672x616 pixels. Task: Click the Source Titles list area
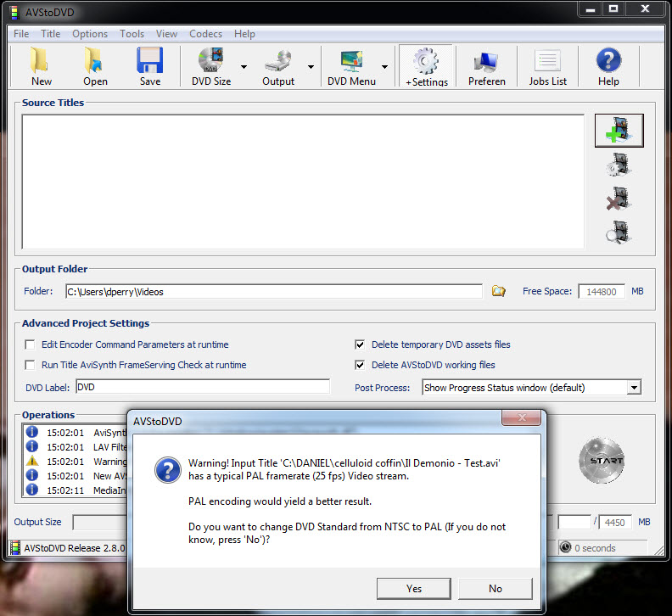303,182
